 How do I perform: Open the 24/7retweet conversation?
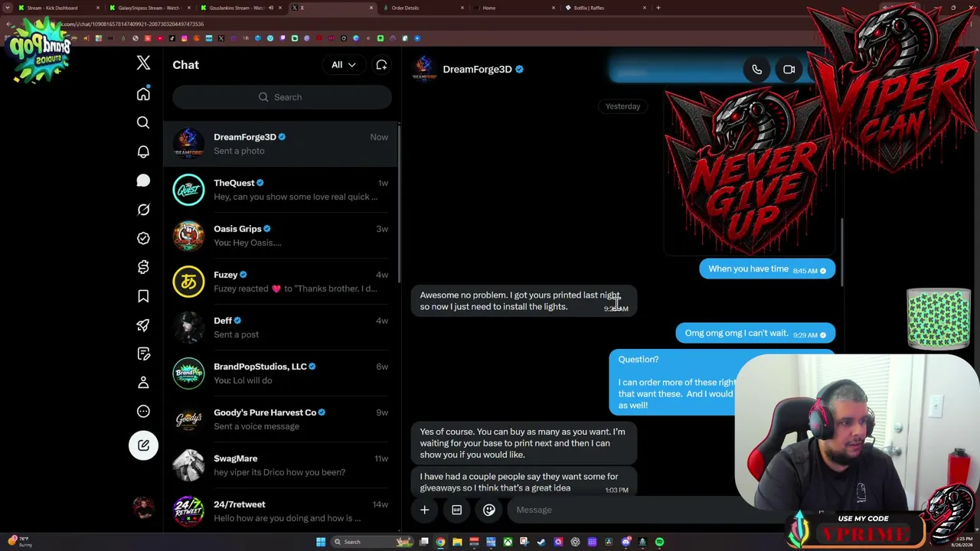[x=282, y=511]
